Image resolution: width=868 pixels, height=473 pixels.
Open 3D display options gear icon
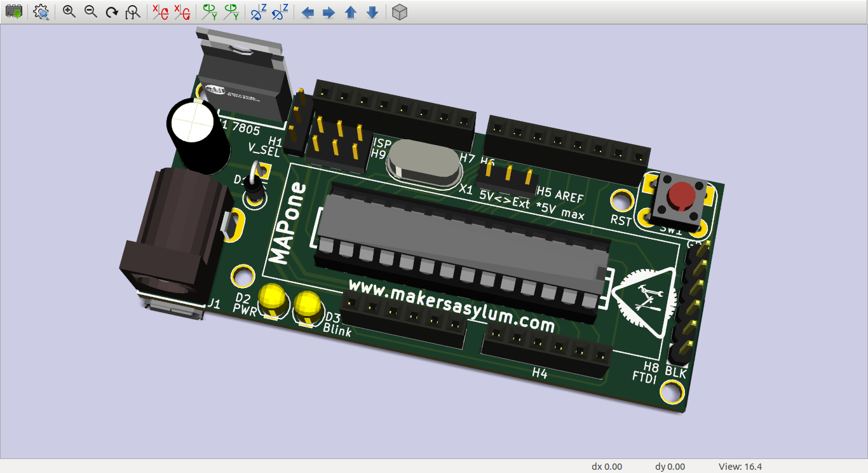pos(41,11)
